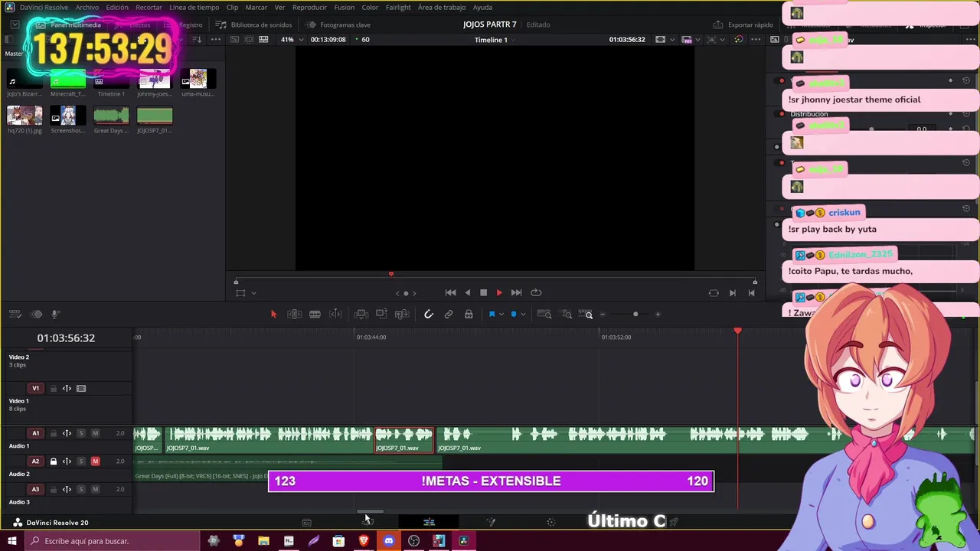Click the microphone voiceover icon
The width and height of the screenshot is (980, 551).
point(55,314)
